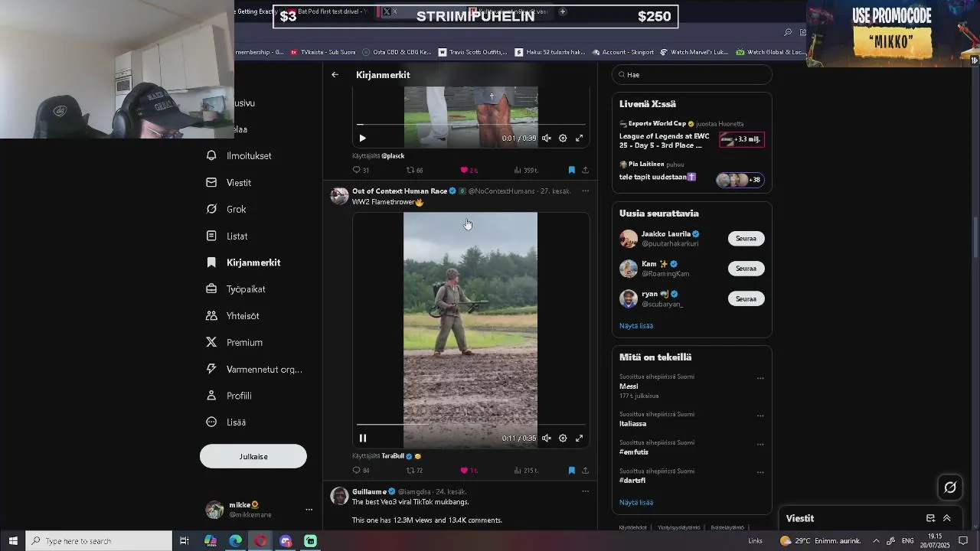Open the Windows Start menu
The width and height of the screenshot is (980, 551).
[x=12, y=541]
